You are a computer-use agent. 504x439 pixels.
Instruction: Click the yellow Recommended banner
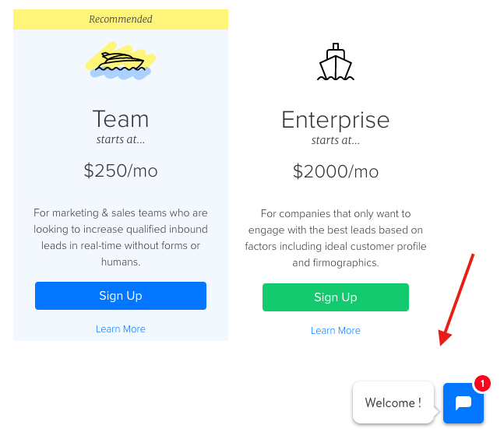click(x=121, y=19)
